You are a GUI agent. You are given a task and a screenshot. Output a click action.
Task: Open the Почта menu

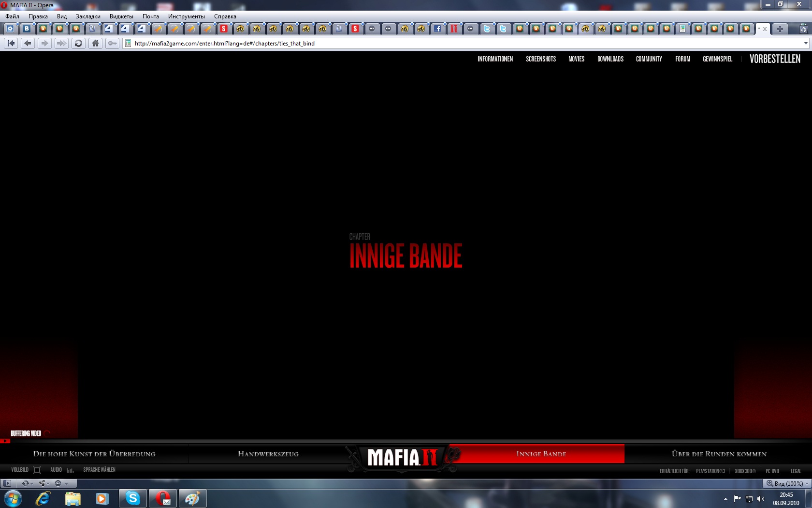click(151, 16)
